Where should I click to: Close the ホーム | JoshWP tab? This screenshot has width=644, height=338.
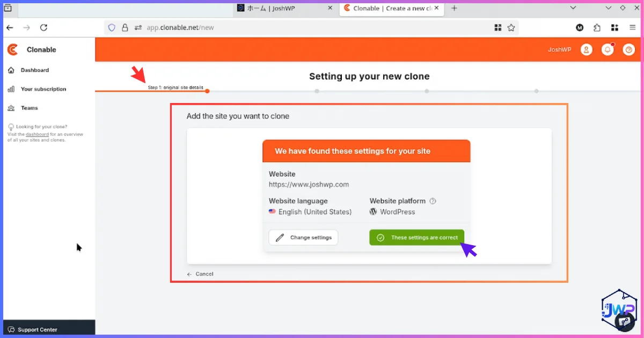[x=330, y=8]
